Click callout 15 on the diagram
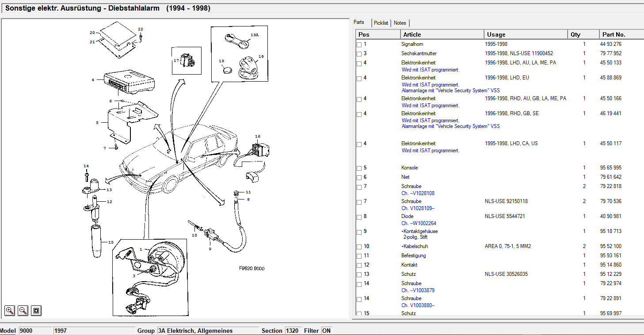This screenshot has height=335, width=644. (111, 242)
